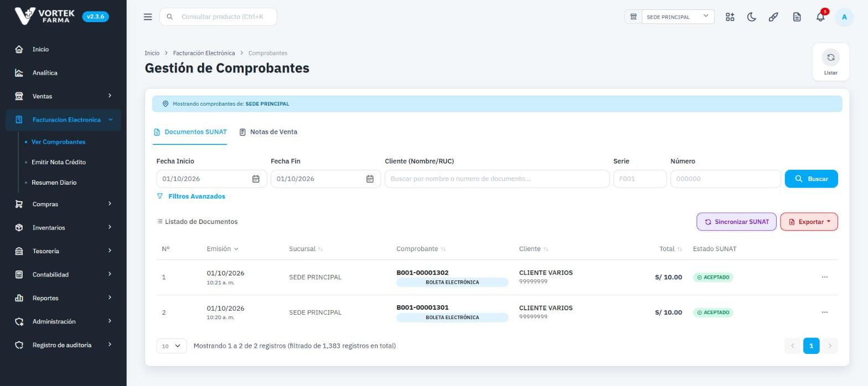Viewport: 868px width, 386px height.
Task: Click the Tesorería bank icon
Action: 19,251
